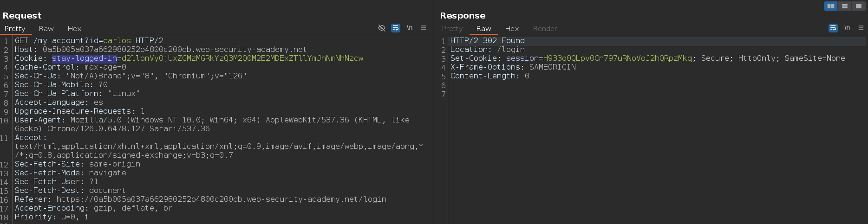This screenshot has height=224, width=868.
Task: Select the Request Hex tab
Action: (74, 29)
